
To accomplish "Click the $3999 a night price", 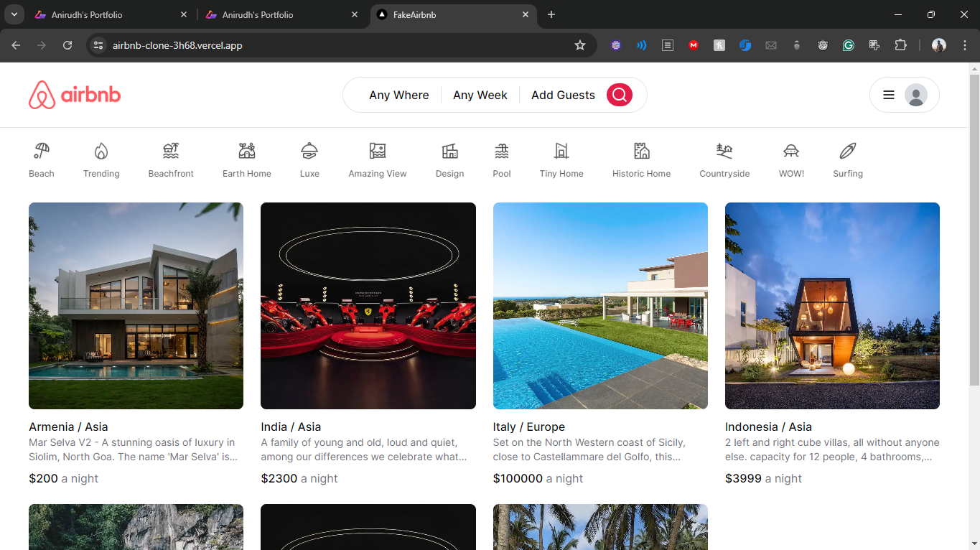I will coord(763,478).
